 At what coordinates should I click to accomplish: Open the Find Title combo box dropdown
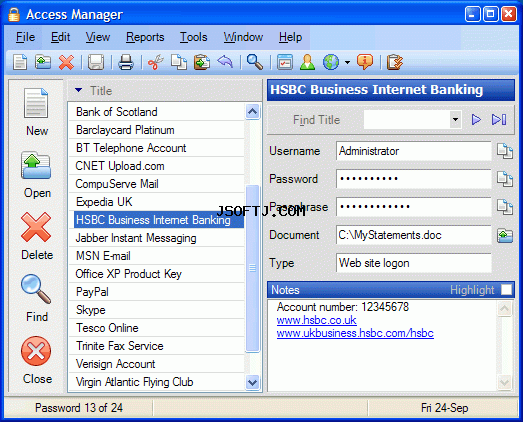455,119
